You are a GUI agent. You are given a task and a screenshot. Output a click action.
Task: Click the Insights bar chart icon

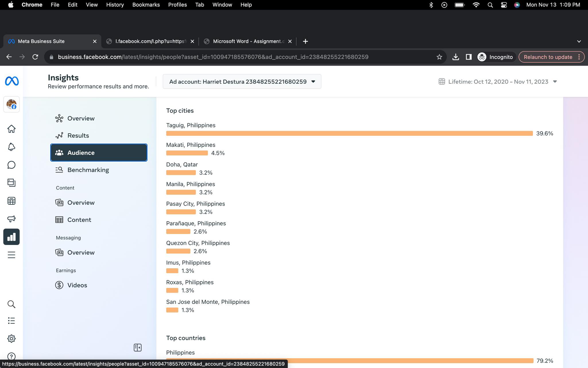(x=11, y=237)
